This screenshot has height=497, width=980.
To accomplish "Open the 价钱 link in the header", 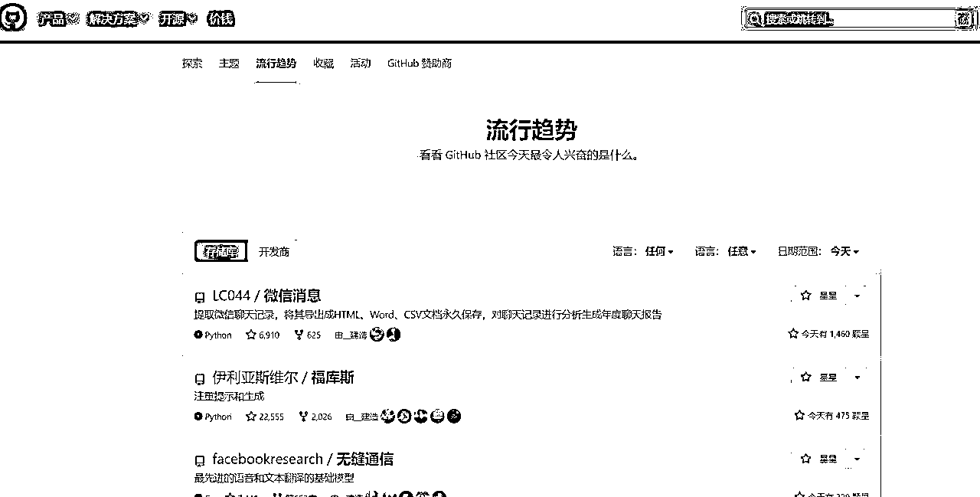I will click(x=220, y=19).
